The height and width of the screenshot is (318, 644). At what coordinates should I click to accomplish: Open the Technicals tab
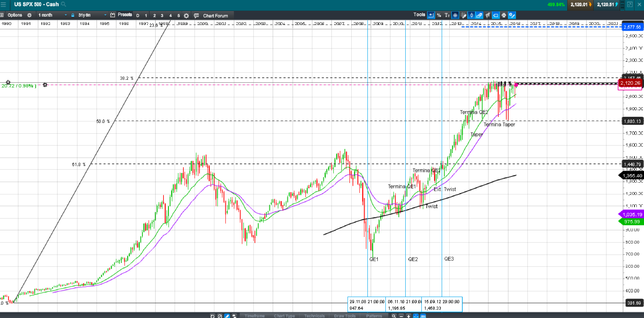coord(314,316)
